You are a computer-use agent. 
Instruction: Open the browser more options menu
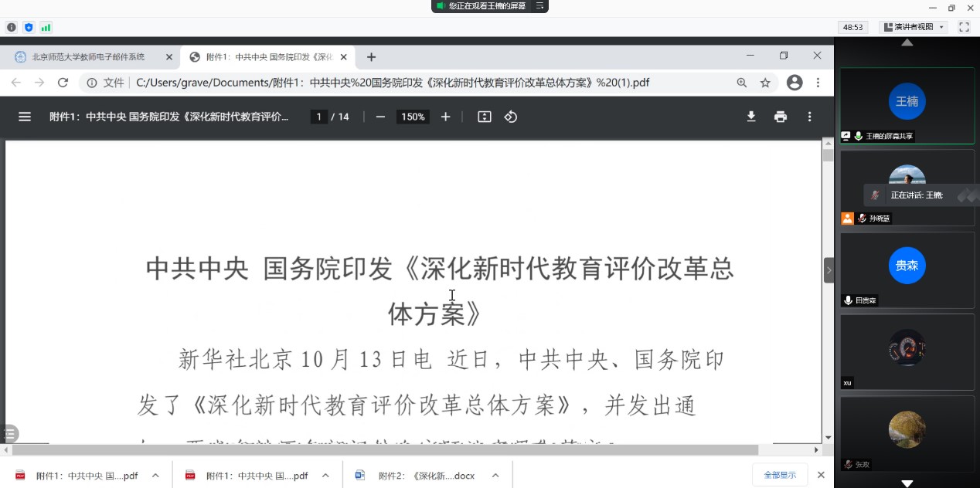click(x=818, y=82)
